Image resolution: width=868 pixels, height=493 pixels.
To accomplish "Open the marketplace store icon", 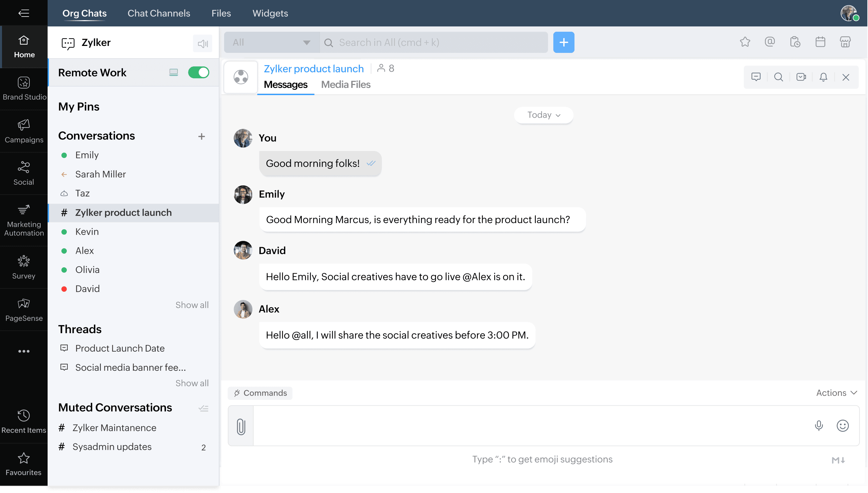I will 845,42.
